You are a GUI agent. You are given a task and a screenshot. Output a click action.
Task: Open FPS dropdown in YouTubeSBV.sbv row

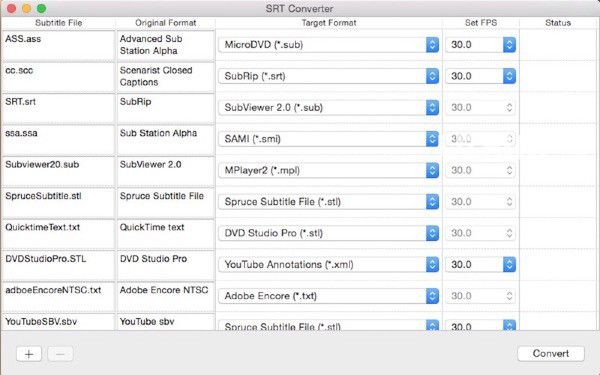point(481,326)
